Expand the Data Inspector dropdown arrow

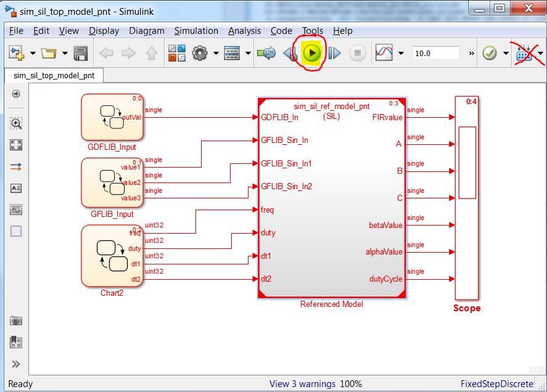tap(401, 54)
